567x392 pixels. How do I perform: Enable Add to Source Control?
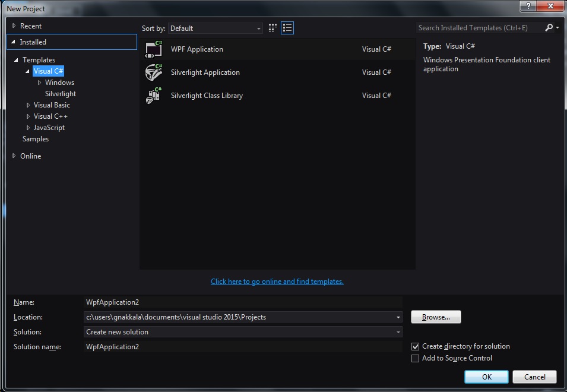point(414,358)
